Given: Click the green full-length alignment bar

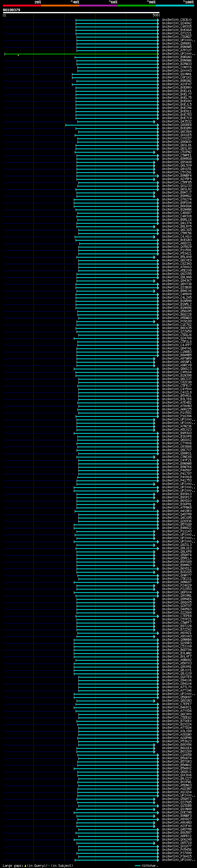Looking at the screenshot, I should pos(82,54).
